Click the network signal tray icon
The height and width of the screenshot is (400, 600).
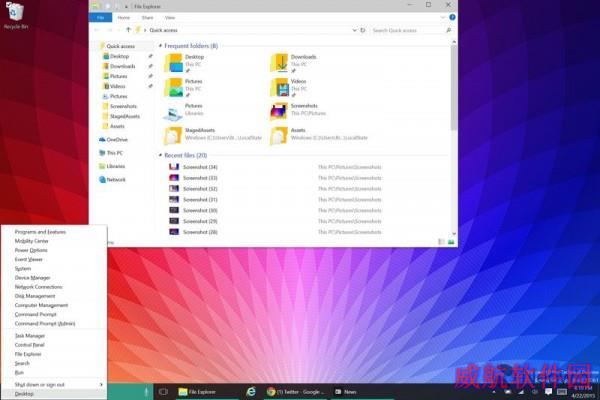pos(521,392)
